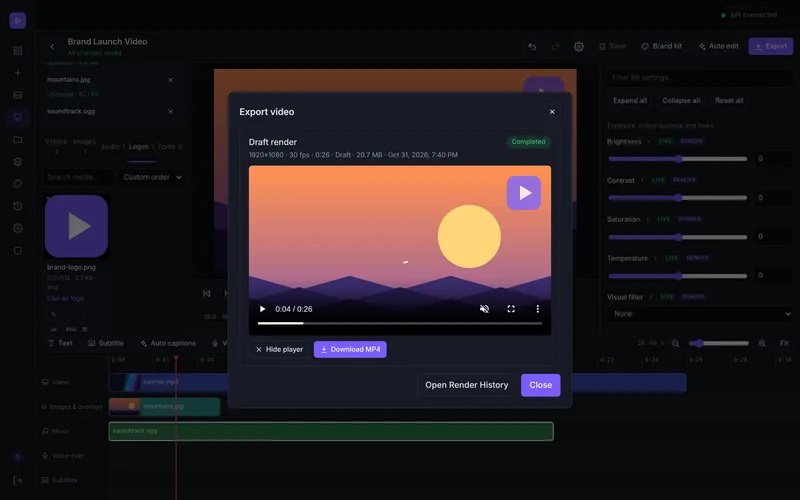The image size is (800, 500).
Task: Unmute the draft render player audio
Action: [x=484, y=309]
